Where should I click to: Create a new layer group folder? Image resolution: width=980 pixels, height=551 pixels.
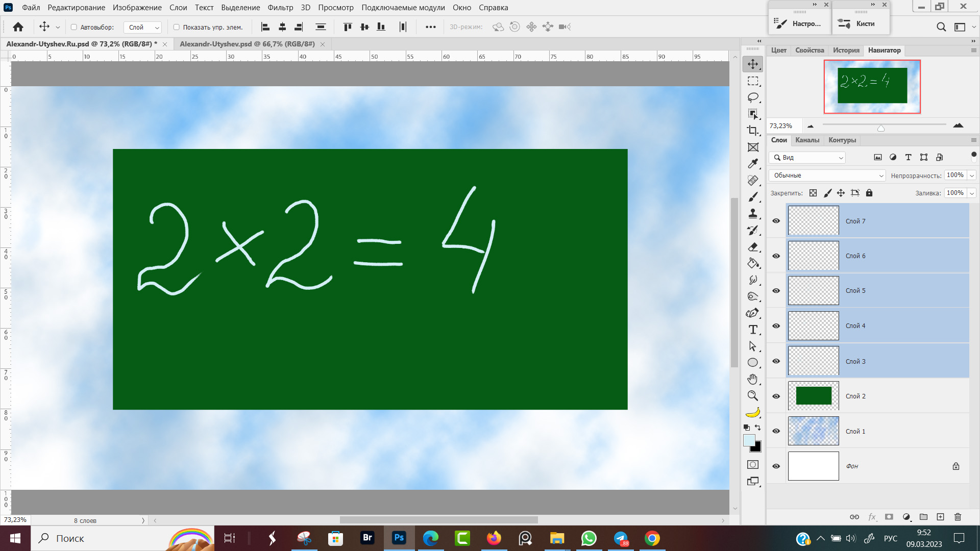923,517
